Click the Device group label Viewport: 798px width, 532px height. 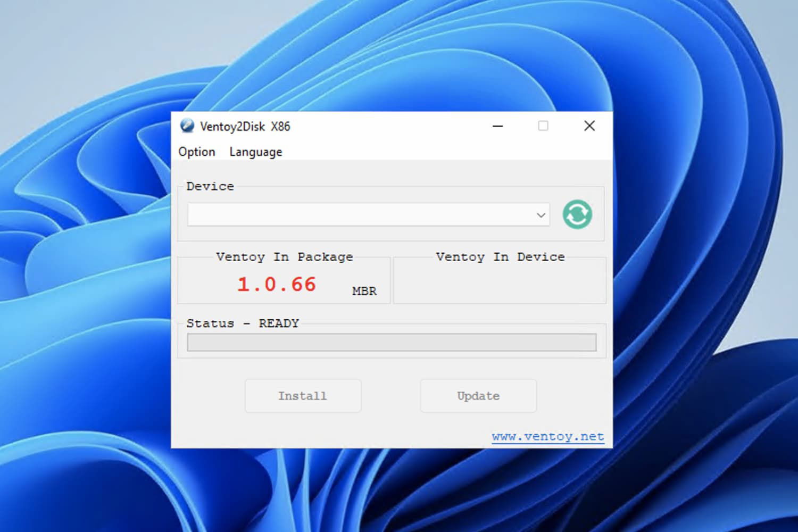click(210, 186)
